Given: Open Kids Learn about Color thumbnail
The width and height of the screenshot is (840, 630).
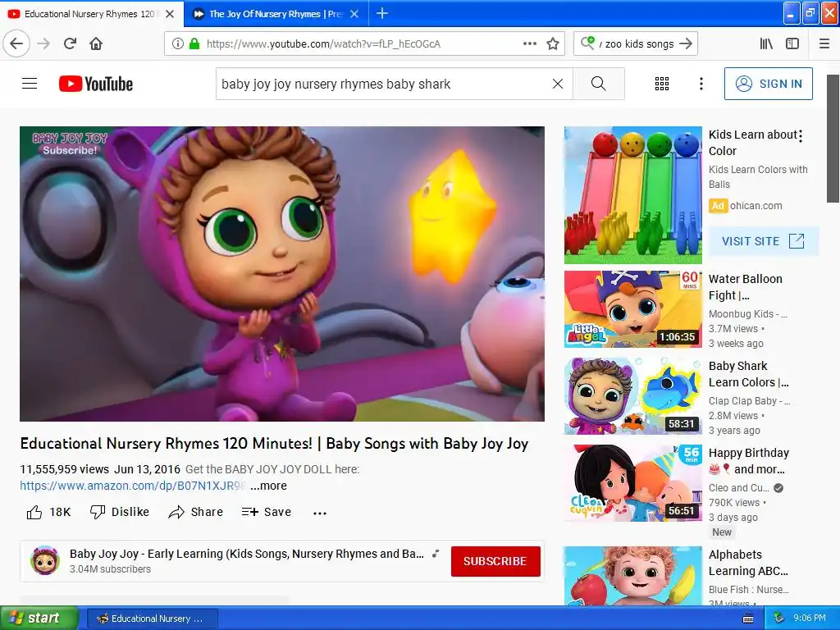Looking at the screenshot, I should pos(632,195).
